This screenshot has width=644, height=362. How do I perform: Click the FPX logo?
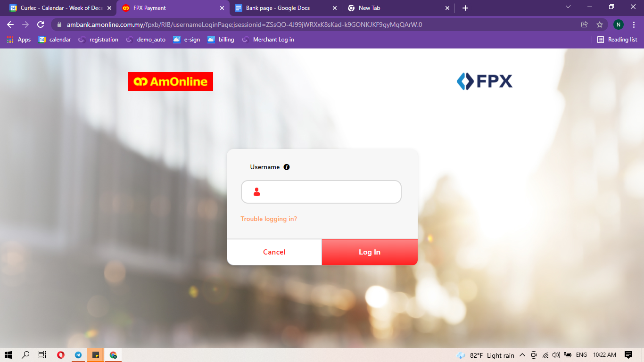[485, 82]
